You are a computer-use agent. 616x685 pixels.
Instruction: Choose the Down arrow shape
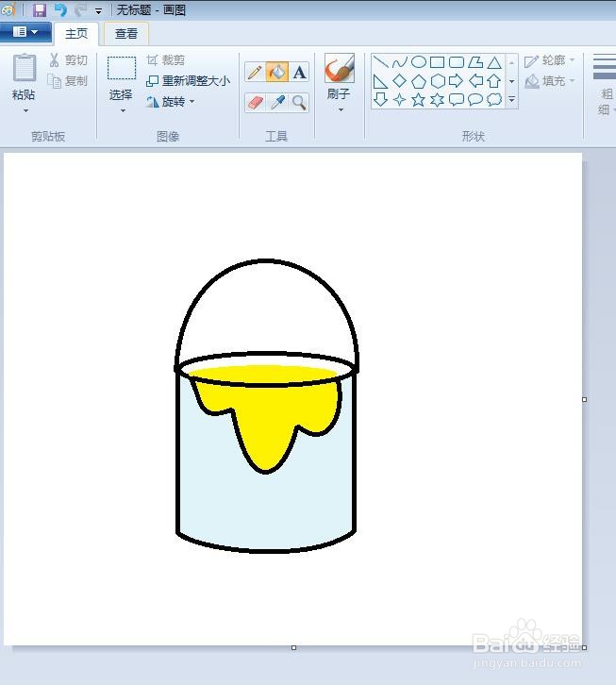(380, 99)
